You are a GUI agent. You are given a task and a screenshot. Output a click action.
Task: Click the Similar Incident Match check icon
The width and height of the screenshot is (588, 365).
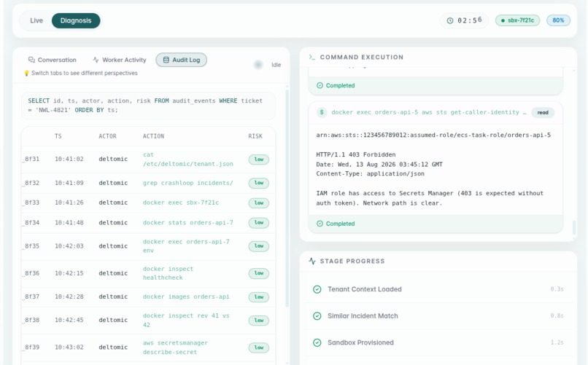tap(317, 316)
